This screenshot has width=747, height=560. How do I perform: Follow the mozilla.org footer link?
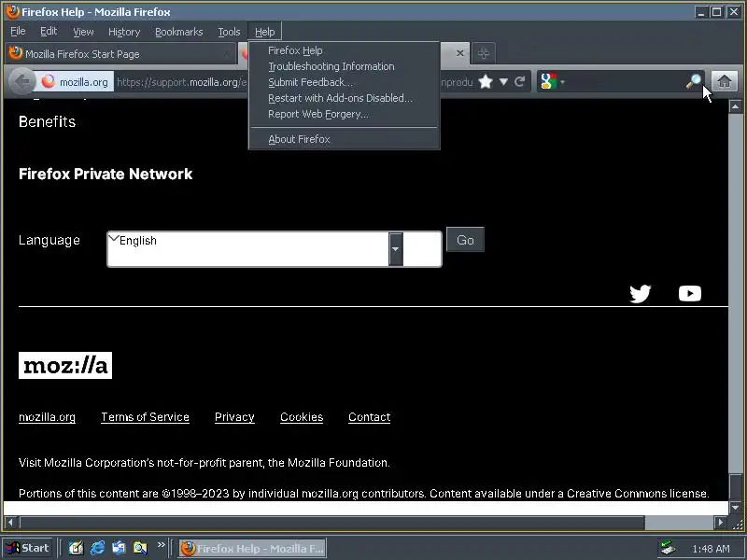pyautogui.click(x=48, y=417)
